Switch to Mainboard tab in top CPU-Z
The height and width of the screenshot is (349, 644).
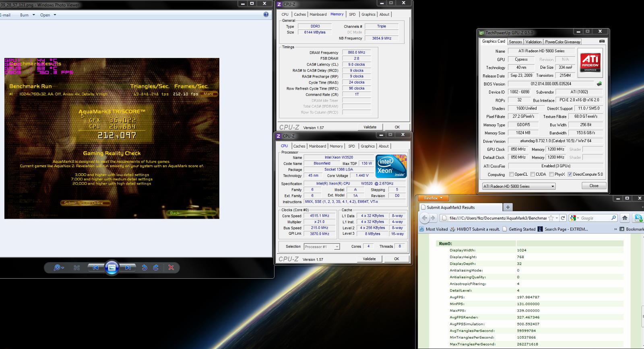tap(318, 14)
